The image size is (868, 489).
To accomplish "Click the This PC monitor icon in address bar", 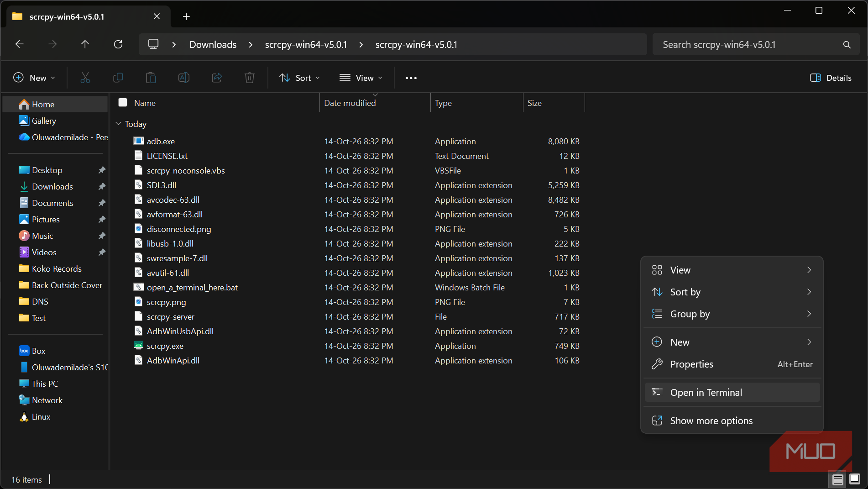I will tap(153, 44).
